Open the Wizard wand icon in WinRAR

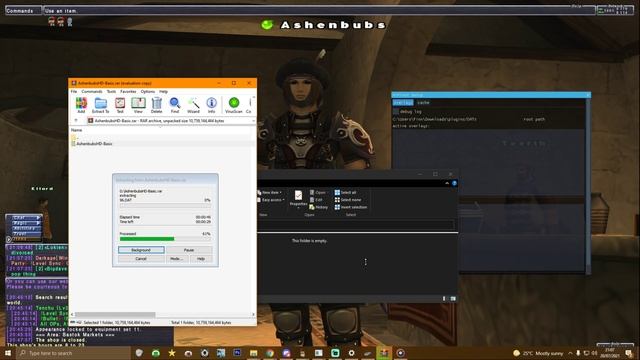(193, 105)
